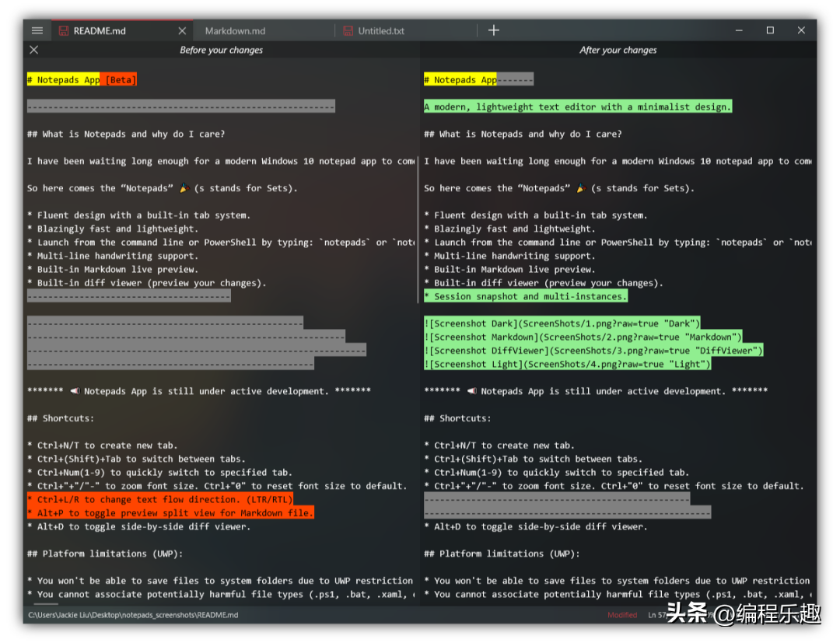Image resolution: width=840 pixels, height=643 pixels.
Task: Click 'Built-in Markdown live preview' in left pane
Action: click(x=113, y=269)
